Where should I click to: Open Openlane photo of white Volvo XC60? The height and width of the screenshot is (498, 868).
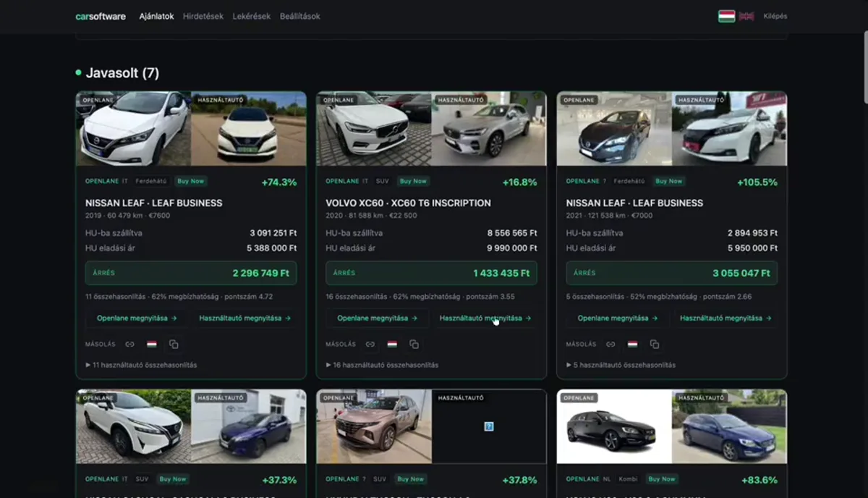pyautogui.click(x=374, y=129)
